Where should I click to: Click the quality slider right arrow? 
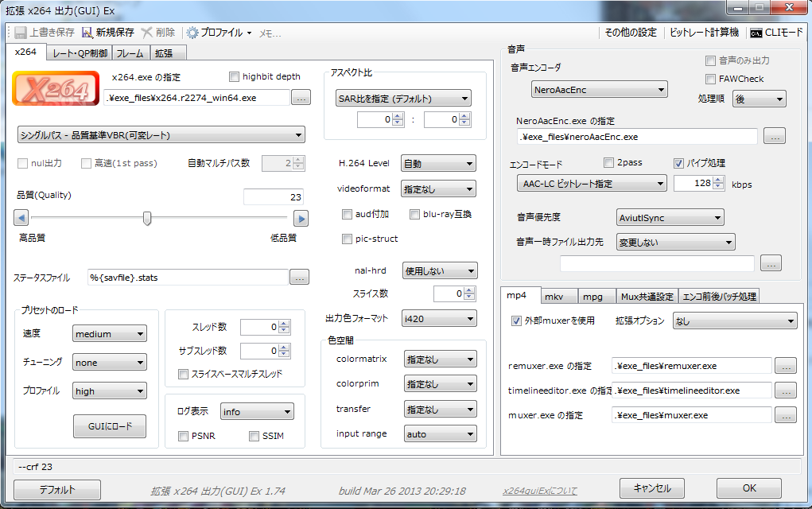(301, 219)
